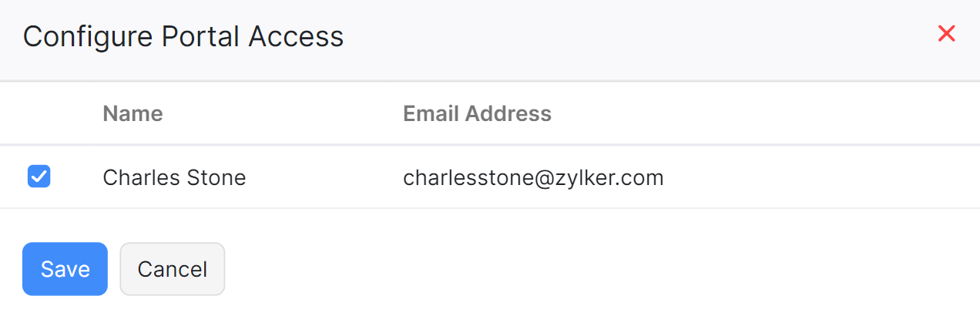This screenshot has width=980, height=313.
Task: Click the Name column header
Action: coord(133,114)
